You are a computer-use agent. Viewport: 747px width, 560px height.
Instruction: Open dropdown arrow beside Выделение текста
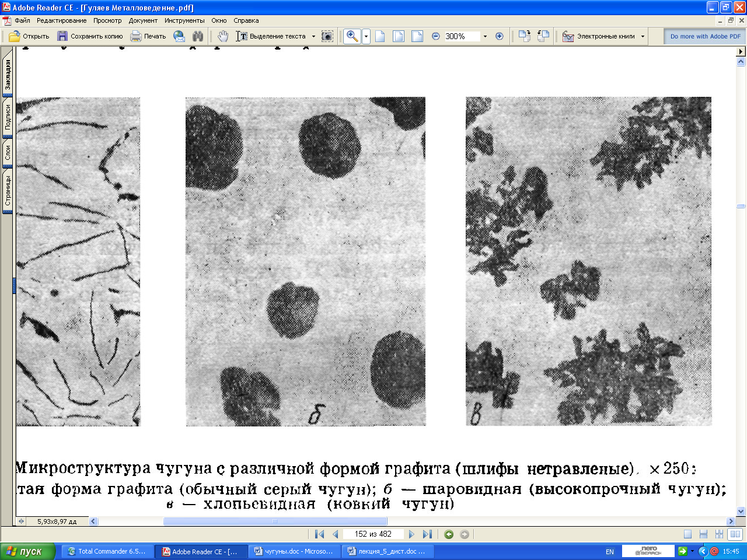coord(313,36)
